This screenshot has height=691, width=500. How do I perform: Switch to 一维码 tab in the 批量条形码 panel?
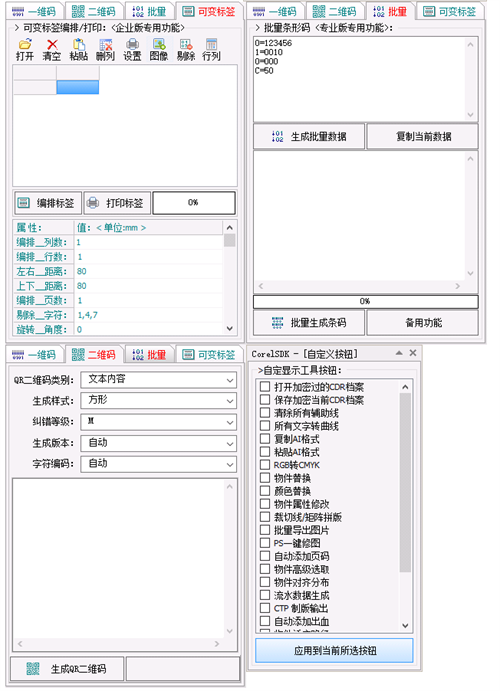(x=274, y=11)
